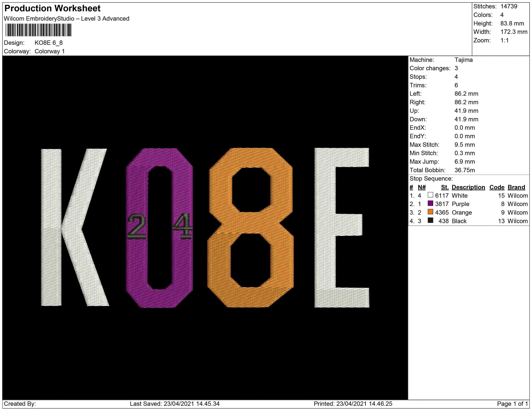Viewport: 532px width, 409px height.
Task: Click the purple thread color swatch
Action: coord(430,204)
